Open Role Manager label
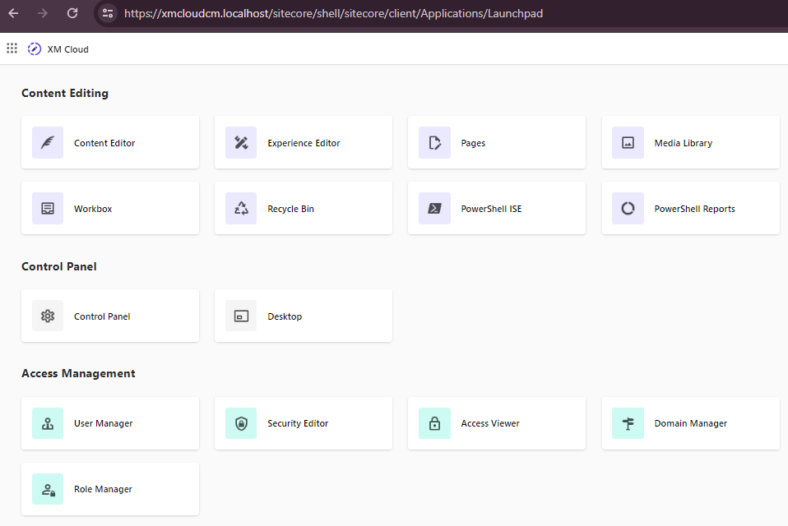Viewport: 788px width, 526px height. (x=103, y=489)
